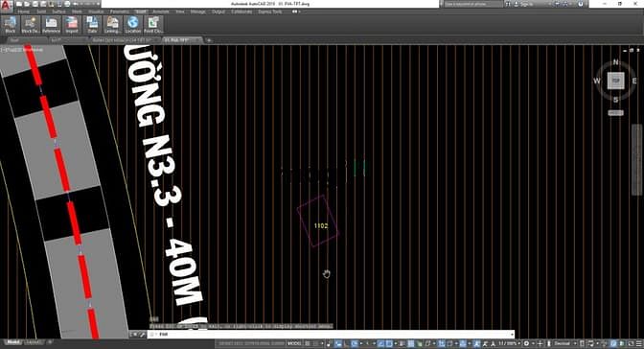Select the 01. PIA-TPT drawing tab

click(181, 40)
